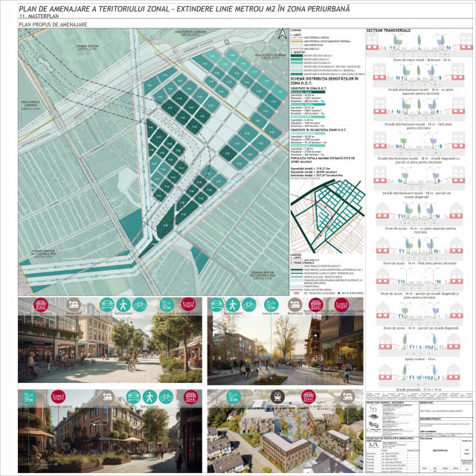Screen dimensions: 476x476
Task: Click the bicycle icon in the top-right plaza render
Action: tap(249, 305)
